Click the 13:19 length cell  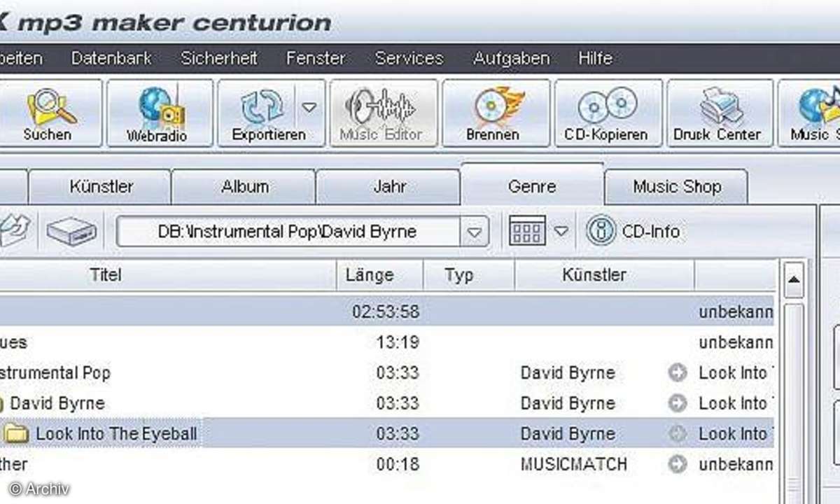point(397,342)
